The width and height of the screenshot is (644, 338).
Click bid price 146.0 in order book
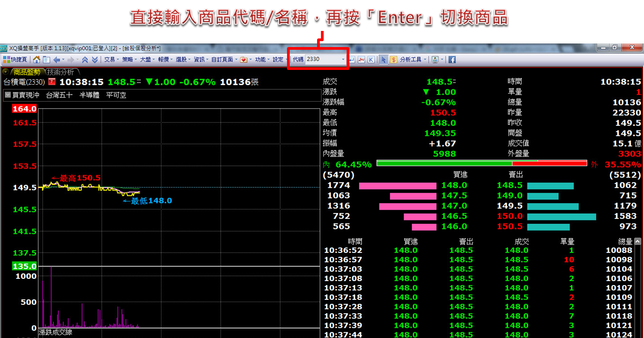pyautogui.click(x=454, y=227)
